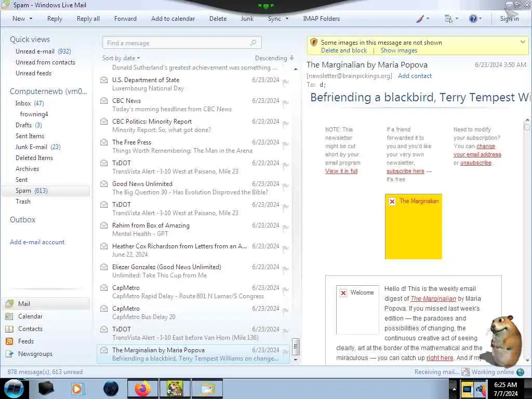Viewport: 532px width, 399px height.
Task: Open Firefox from the taskbar
Action: (x=142, y=389)
